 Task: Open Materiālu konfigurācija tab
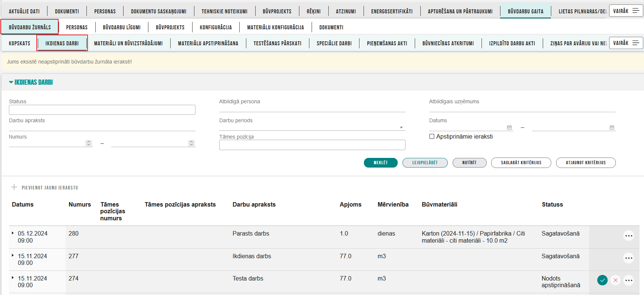coord(276,27)
